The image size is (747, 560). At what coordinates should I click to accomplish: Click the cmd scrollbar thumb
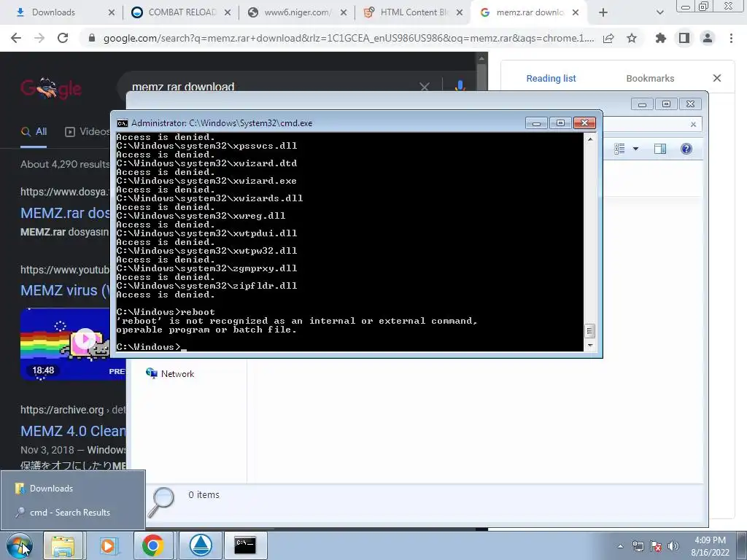click(x=589, y=330)
